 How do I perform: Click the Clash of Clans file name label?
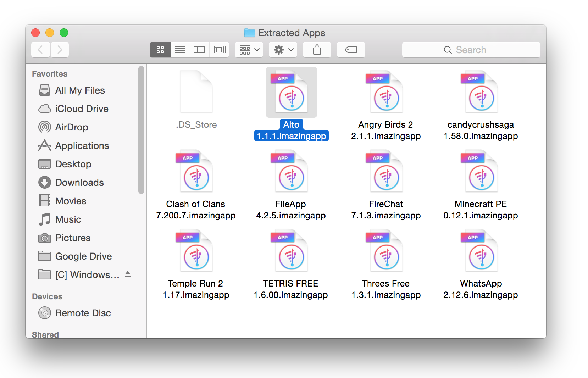coord(196,210)
